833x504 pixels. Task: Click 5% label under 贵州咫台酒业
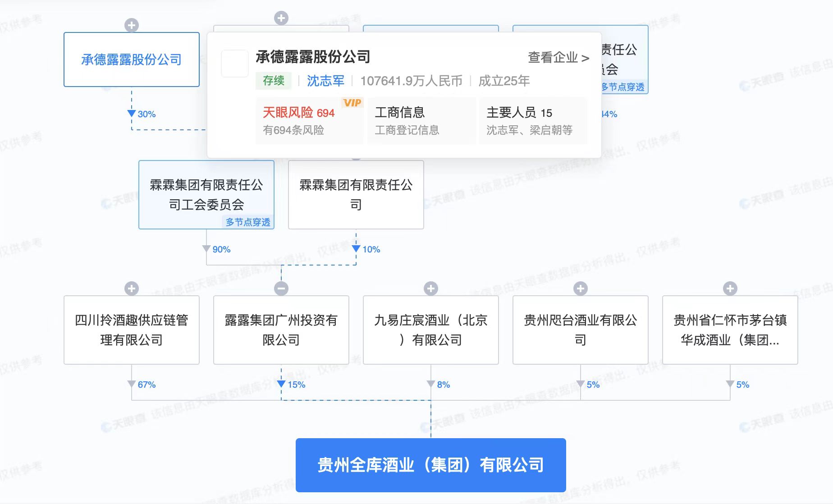[593, 385]
